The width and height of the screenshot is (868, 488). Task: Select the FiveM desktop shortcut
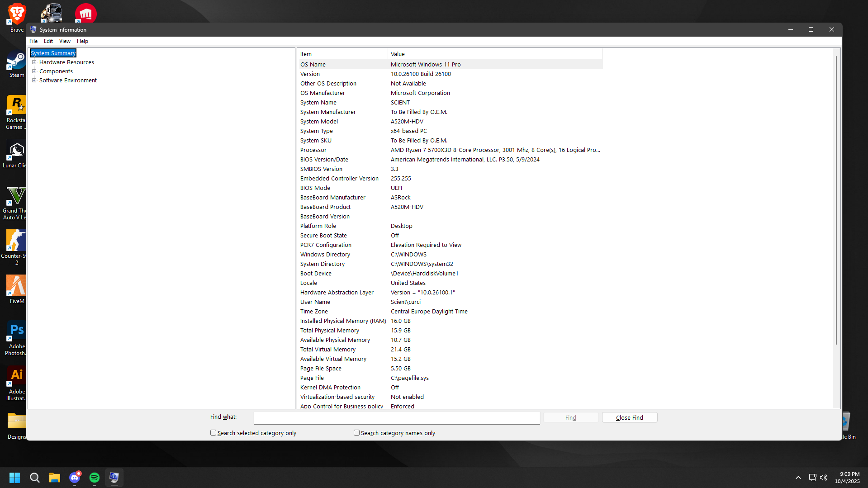tap(16, 289)
